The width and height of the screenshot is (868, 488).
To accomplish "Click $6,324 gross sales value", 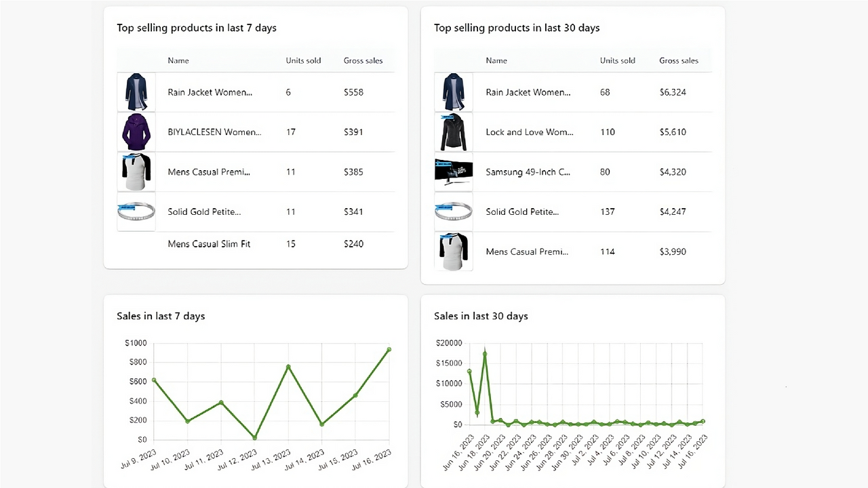I will pos(673,92).
